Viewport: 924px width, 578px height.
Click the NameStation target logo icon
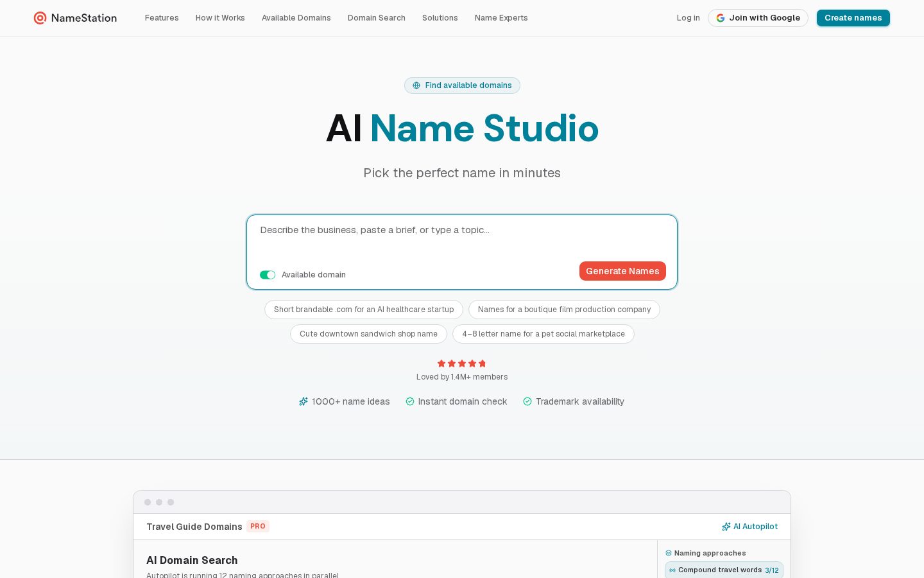[40, 18]
